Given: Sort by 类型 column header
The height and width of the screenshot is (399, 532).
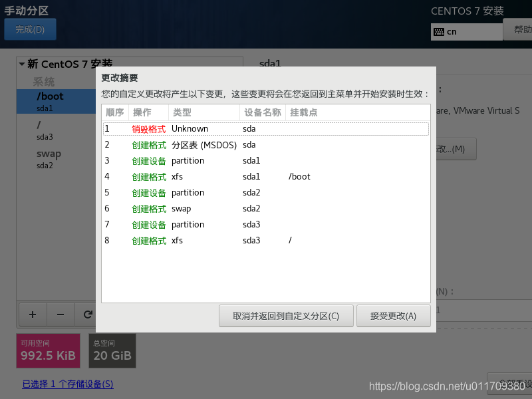Looking at the screenshot, I should [x=204, y=112].
